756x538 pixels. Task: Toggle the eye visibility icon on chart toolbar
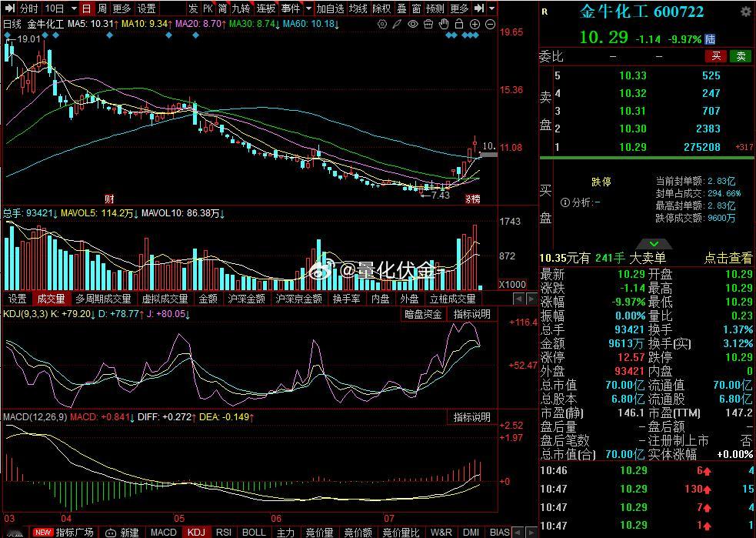pos(413,24)
